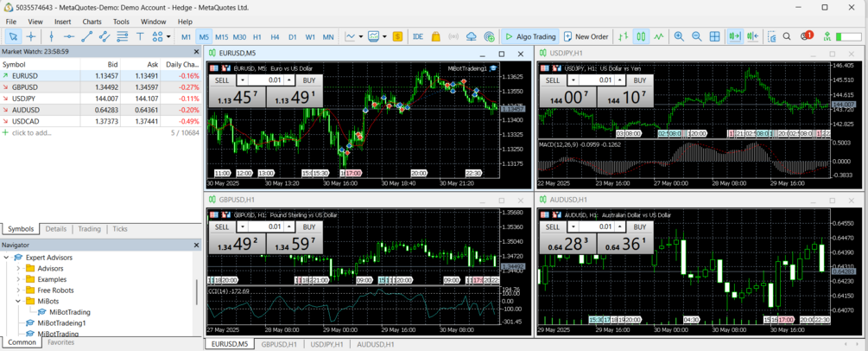Draw a vertical line on chart

tap(52, 36)
